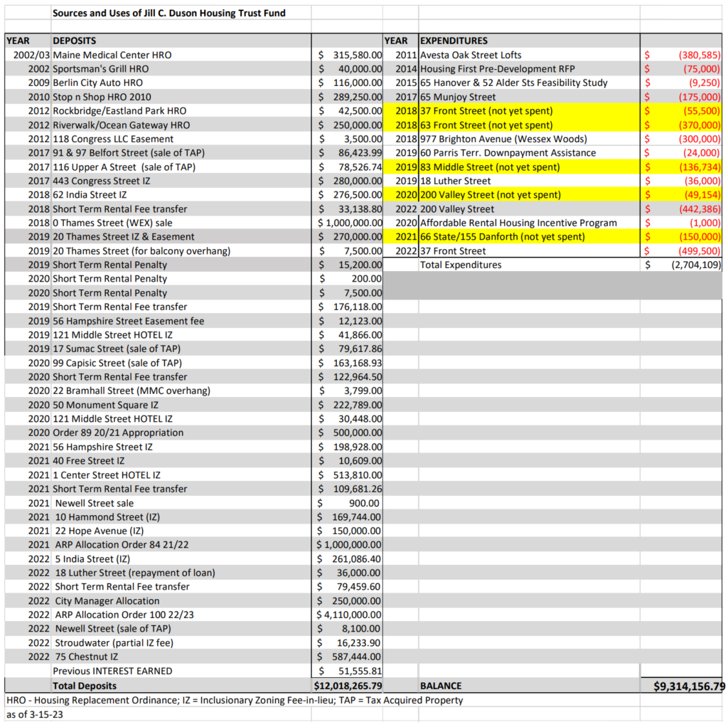The width and height of the screenshot is (728, 727).
Task: Select "20 Thames Street IZ & Easement"
Action: (124, 237)
